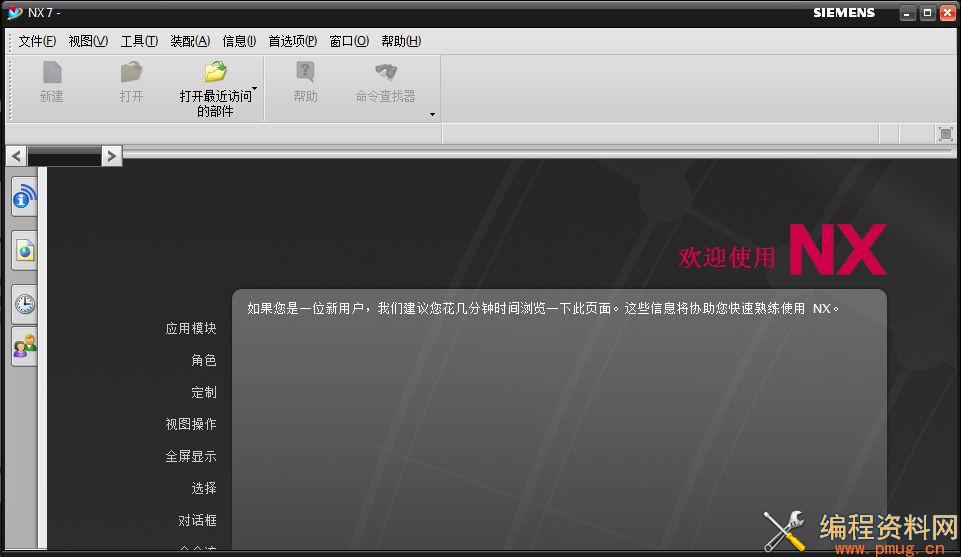Click the left scroll arrow of tab bar
Viewport: 961px width, 557px height.
(17, 156)
